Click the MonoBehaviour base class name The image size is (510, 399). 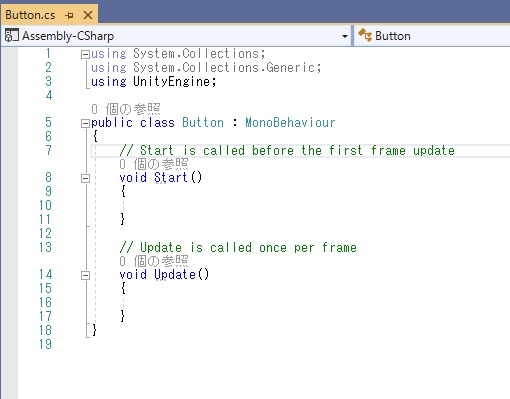(x=290, y=123)
